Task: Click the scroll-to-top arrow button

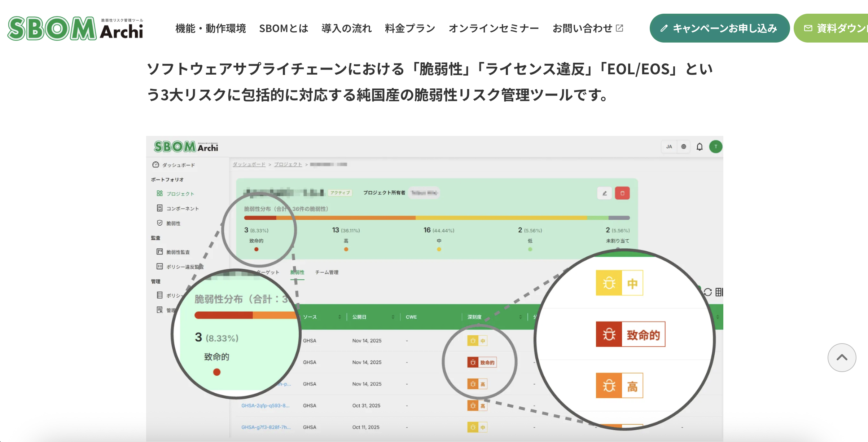Action: [x=842, y=358]
